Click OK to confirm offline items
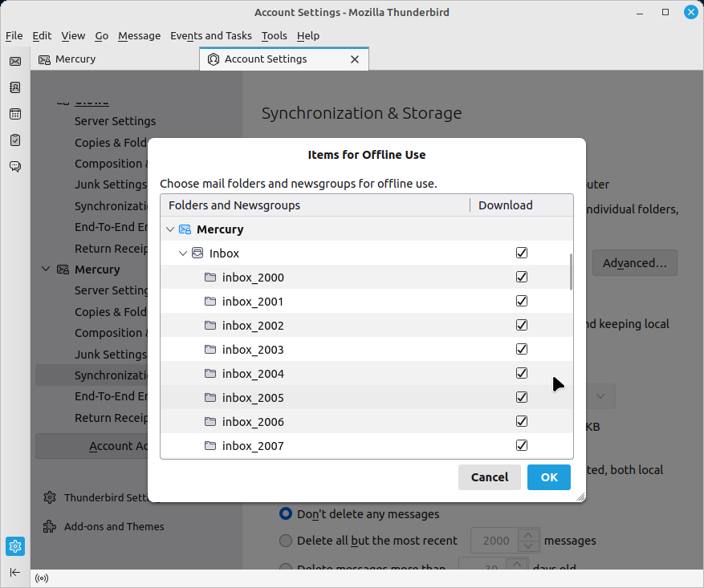Image resolution: width=704 pixels, height=588 pixels. 548,477
